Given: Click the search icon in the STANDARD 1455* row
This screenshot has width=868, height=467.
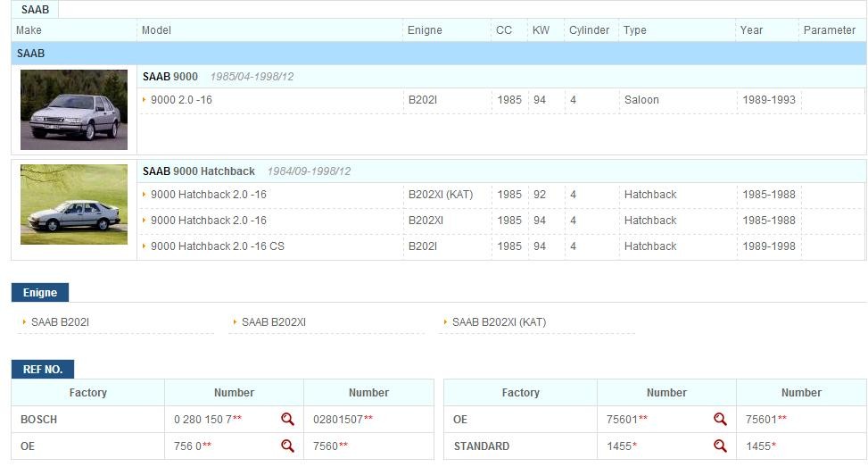Looking at the screenshot, I should [720, 446].
